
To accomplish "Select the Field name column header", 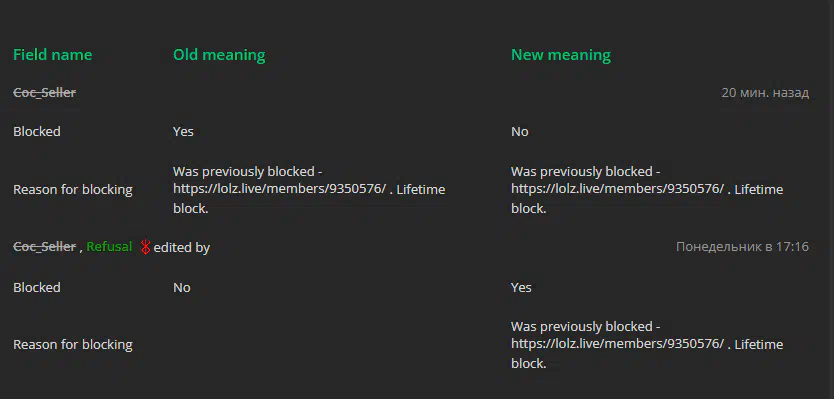I will click(53, 55).
